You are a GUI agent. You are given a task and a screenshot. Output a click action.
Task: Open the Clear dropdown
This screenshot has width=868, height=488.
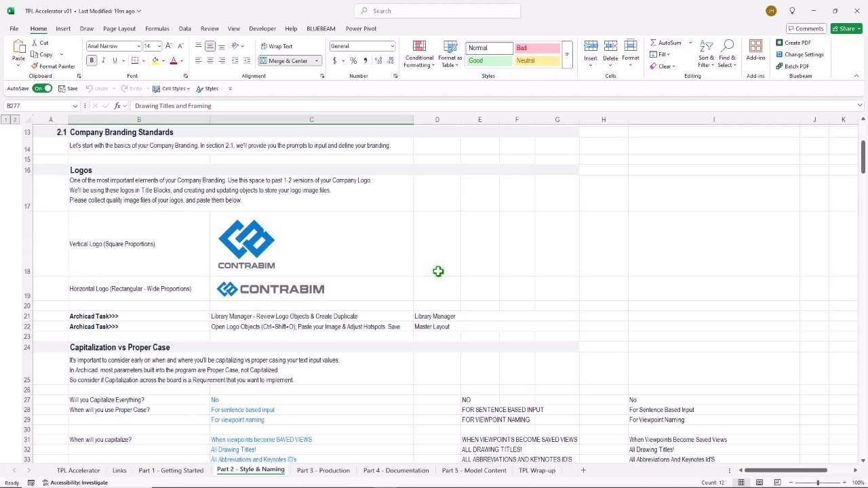(662, 66)
